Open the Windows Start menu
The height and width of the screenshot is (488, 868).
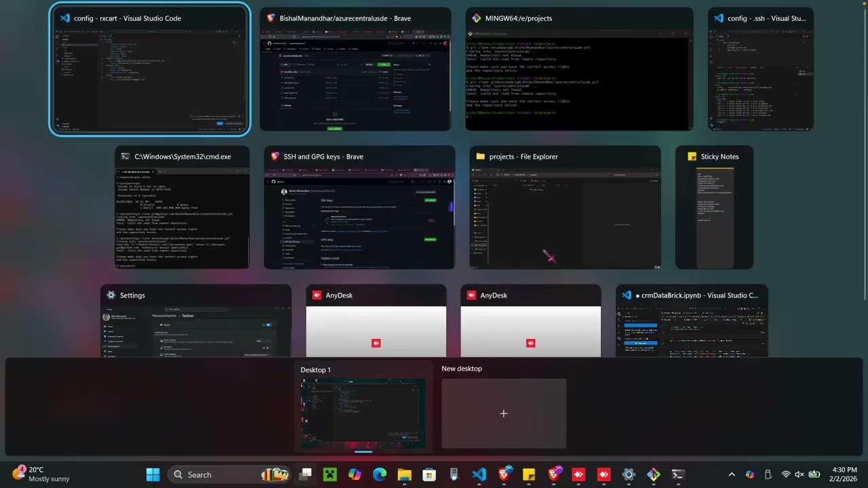153,474
